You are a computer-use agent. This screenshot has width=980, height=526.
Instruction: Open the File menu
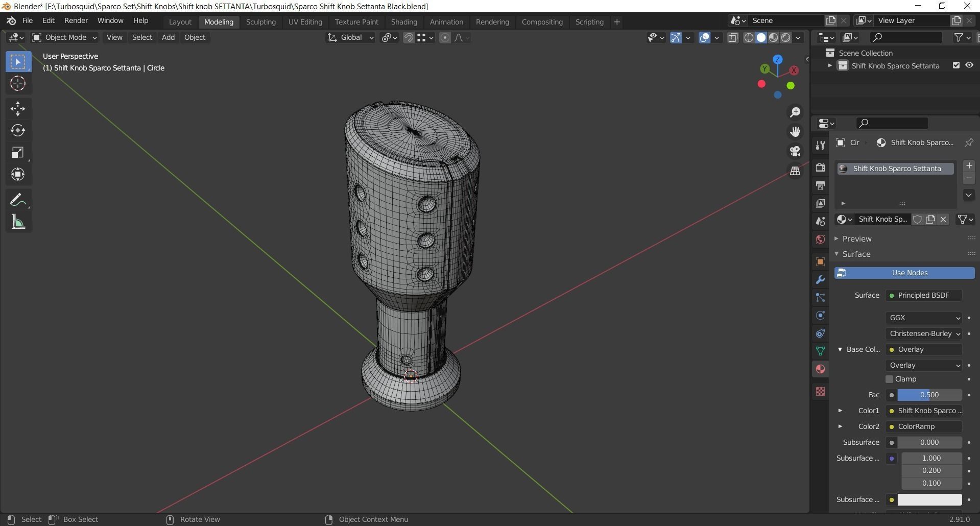[x=28, y=20]
